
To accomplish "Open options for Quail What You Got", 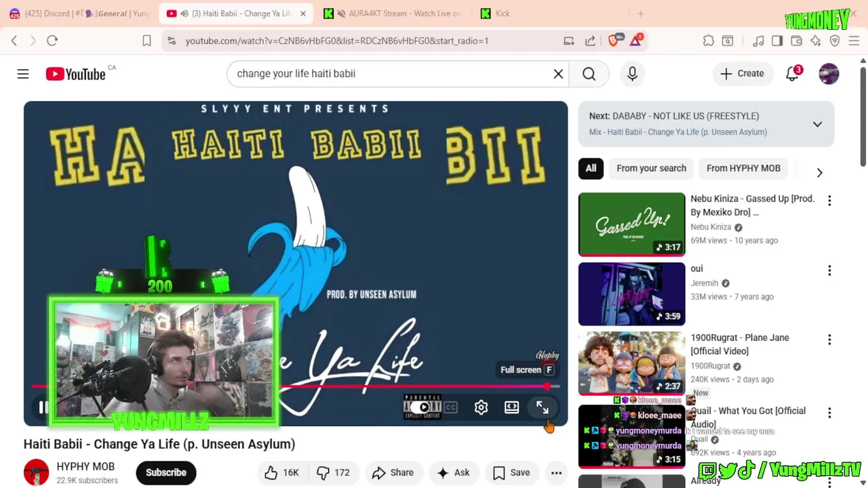I will 829,413.
